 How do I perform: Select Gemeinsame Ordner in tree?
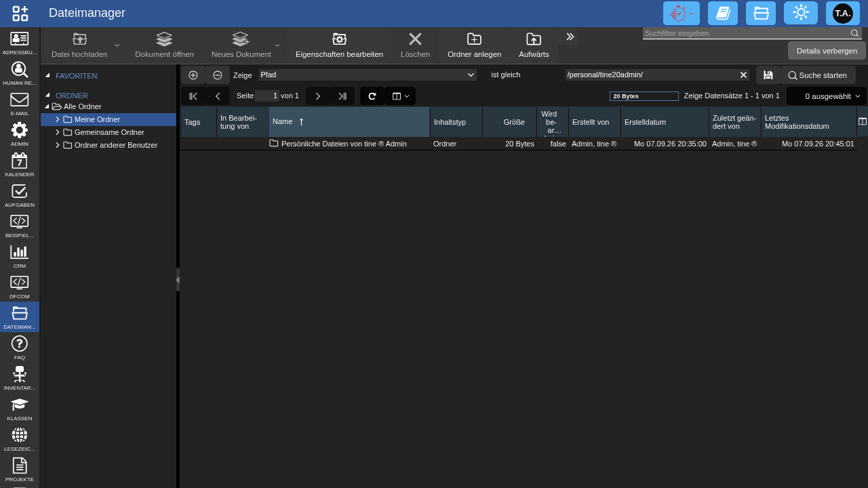pyautogui.click(x=109, y=132)
